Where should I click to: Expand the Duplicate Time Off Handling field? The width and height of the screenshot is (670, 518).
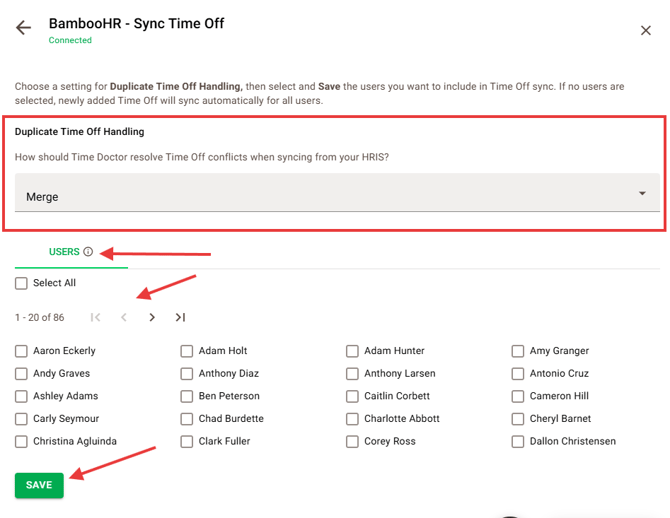click(x=336, y=195)
